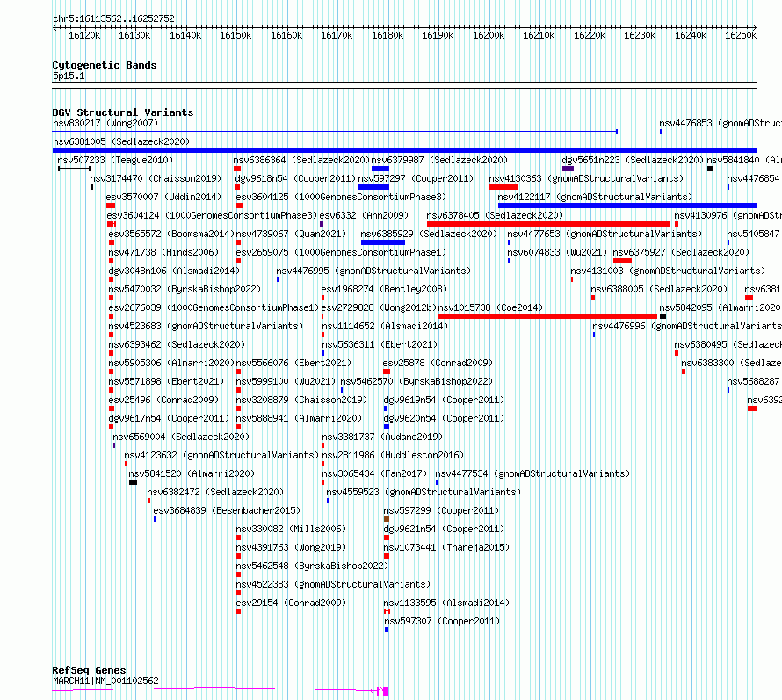Open the nsv3381737 (Audano2019) label

tap(382, 437)
